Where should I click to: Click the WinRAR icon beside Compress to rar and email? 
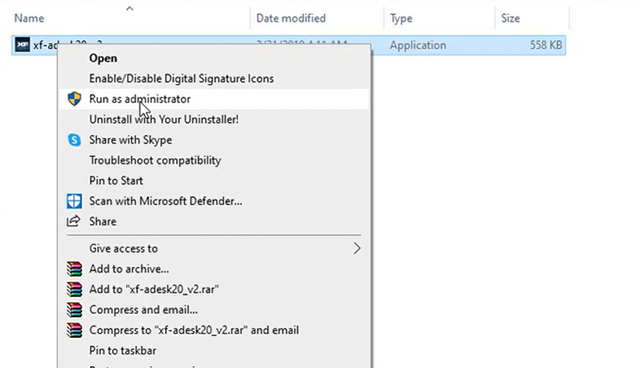tap(74, 330)
